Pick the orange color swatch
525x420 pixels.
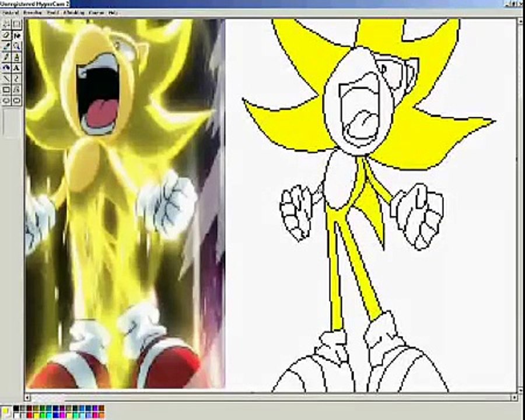[101, 415]
